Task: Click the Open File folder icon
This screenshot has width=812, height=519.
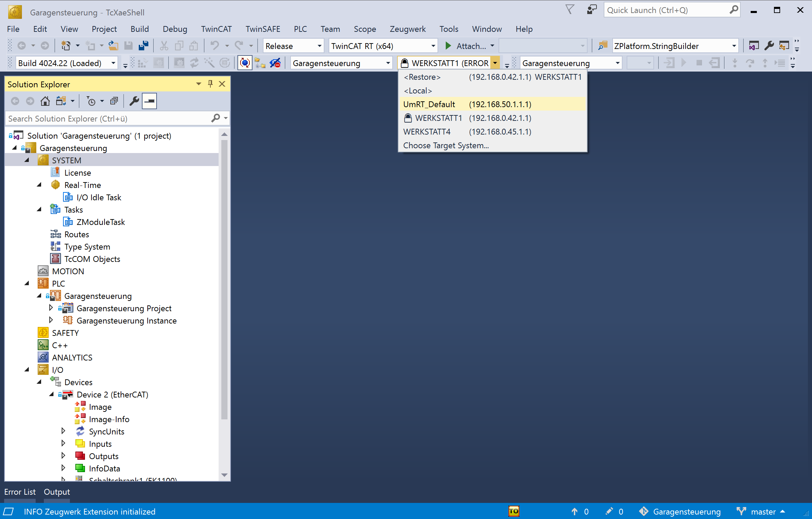Action: pos(113,46)
